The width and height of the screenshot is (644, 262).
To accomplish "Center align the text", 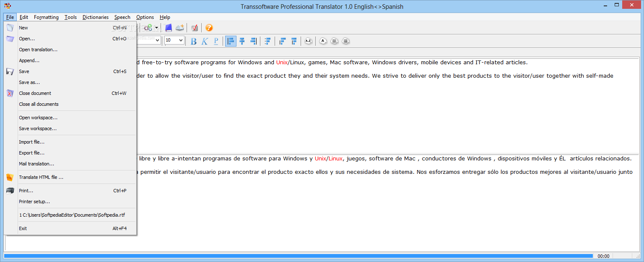I will [x=242, y=41].
